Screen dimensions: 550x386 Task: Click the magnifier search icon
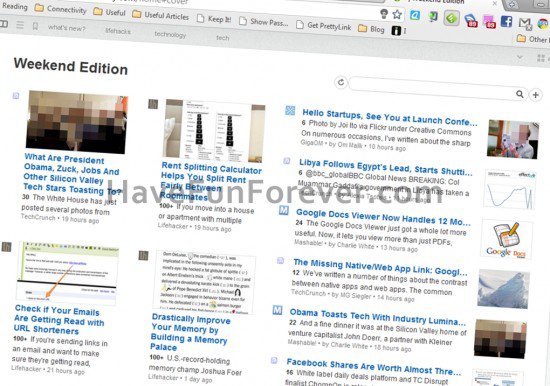point(520,94)
